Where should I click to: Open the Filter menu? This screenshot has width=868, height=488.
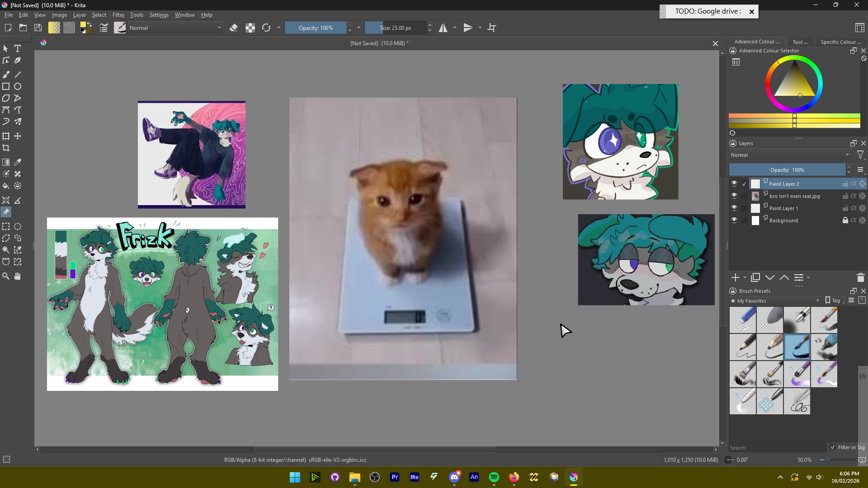[118, 15]
